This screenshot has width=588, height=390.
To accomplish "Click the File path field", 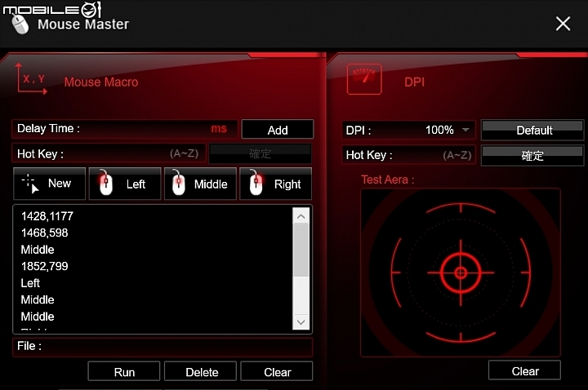I will pos(163,347).
